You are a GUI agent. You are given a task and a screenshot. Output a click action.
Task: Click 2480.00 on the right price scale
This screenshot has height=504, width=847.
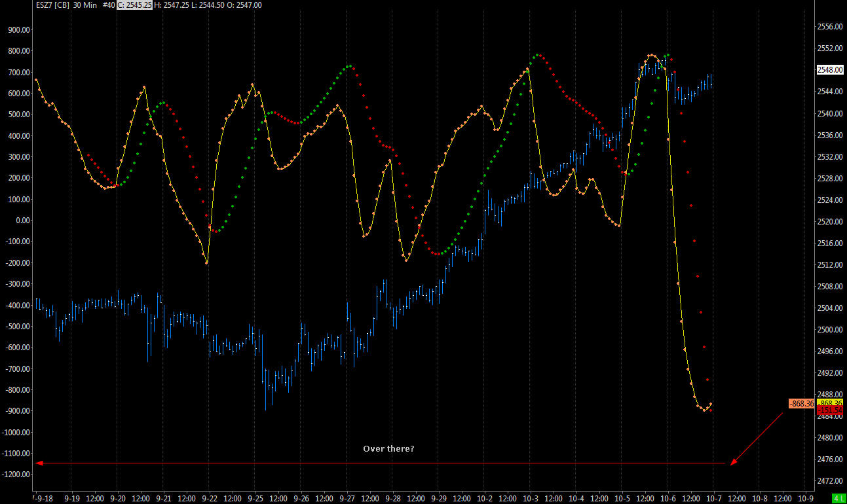coord(829,437)
